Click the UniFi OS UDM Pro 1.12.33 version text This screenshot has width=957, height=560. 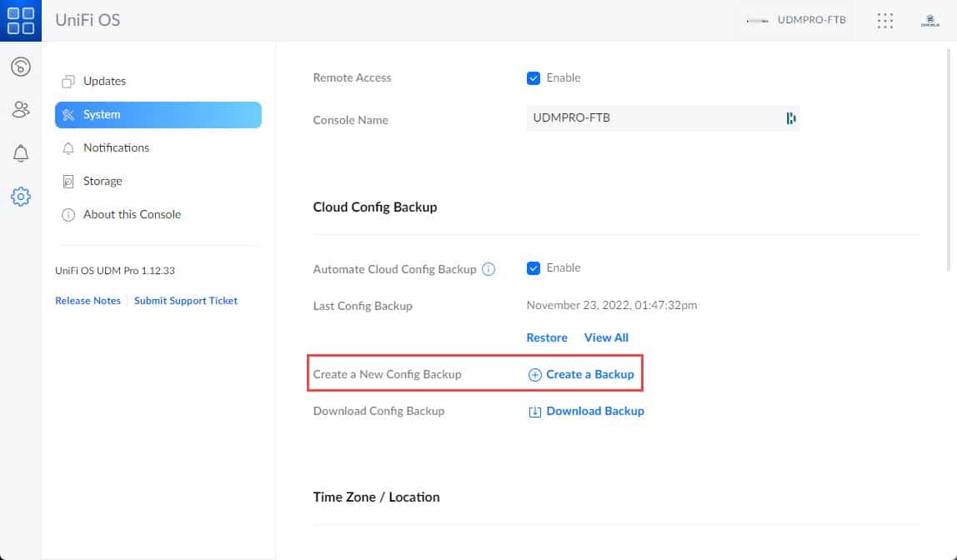pos(115,271)
